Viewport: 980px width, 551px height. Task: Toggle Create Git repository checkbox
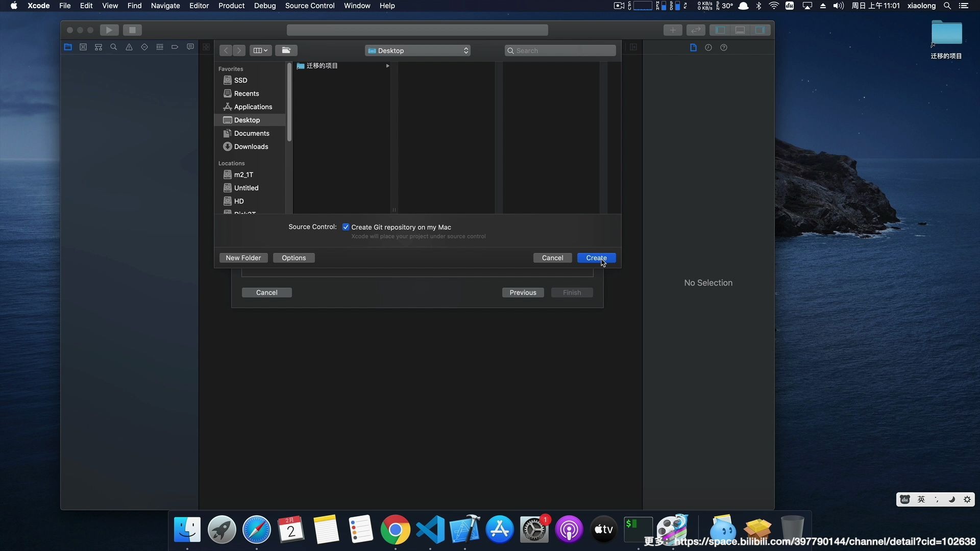coord(345,227)
